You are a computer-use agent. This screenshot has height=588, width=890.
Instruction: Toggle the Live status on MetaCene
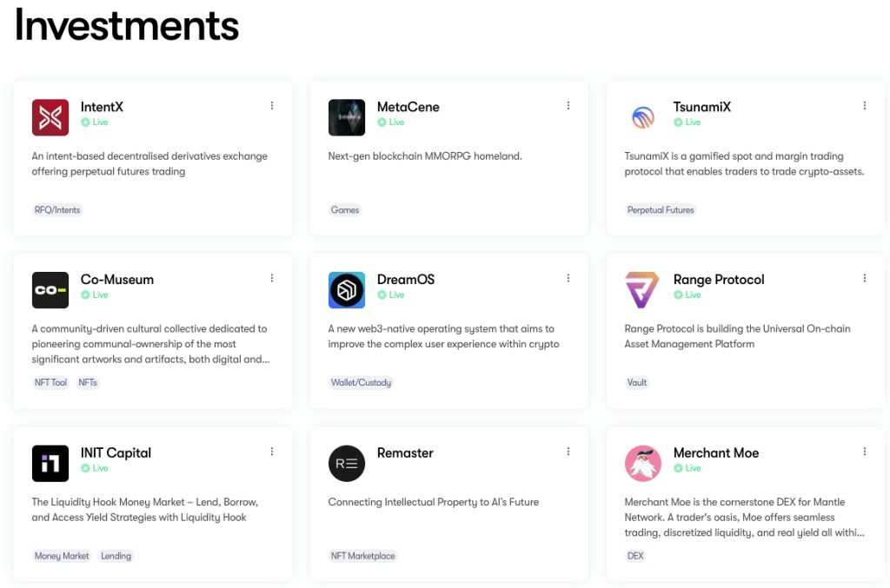point(391,122)
